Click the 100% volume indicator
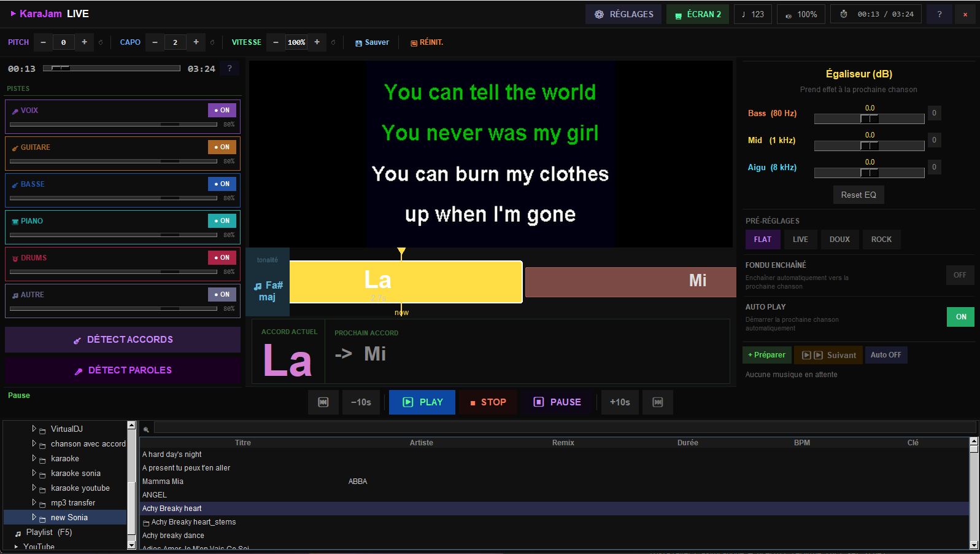The height and width of the screenshot is (554, 980). [x=801, y=14]
